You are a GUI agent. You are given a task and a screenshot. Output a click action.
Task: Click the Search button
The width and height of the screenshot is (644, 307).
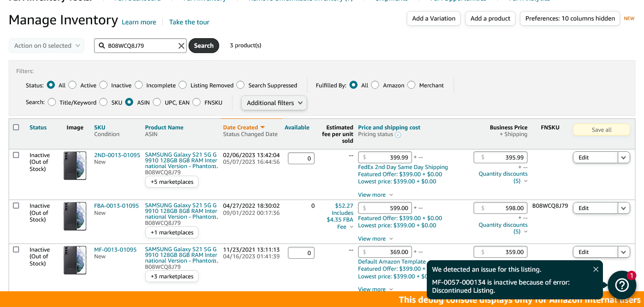[x=204, y=46]
